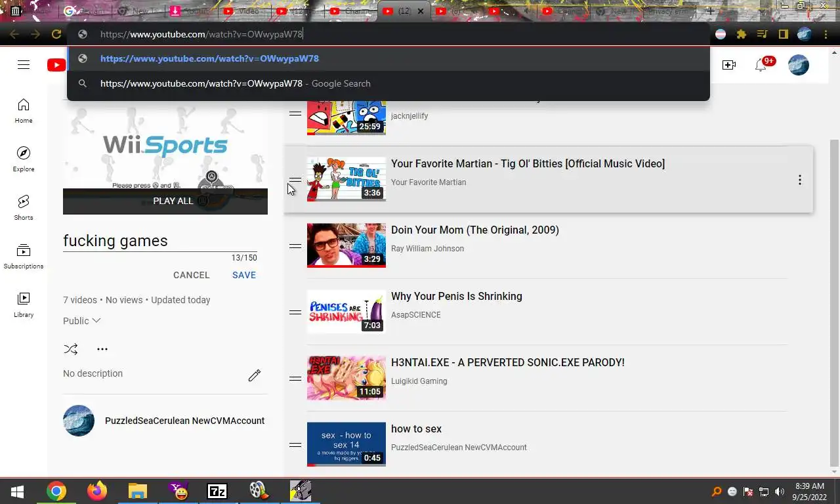
Task: Open Firefox from the taskbar
Action: [97, 491]
